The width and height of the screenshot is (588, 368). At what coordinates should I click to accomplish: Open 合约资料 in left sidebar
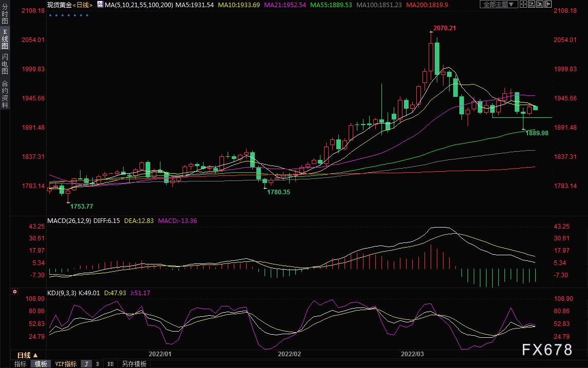(x=5, y=94)
